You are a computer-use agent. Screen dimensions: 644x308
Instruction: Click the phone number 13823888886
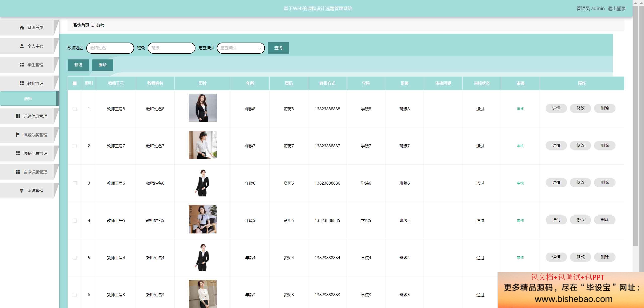tap(327, 183)
